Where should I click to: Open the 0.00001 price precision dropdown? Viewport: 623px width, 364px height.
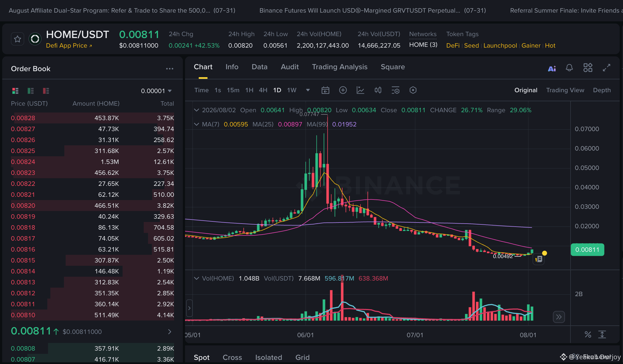tap(156, 91)
